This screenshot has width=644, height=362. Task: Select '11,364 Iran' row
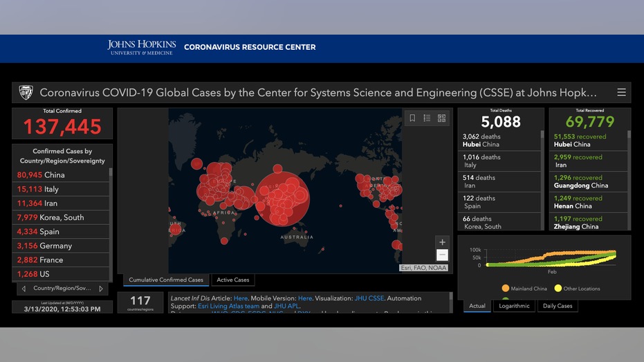61,203
